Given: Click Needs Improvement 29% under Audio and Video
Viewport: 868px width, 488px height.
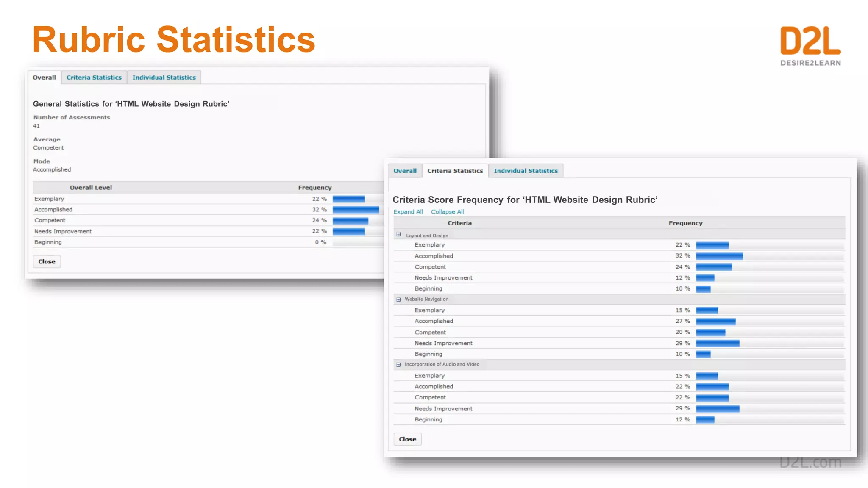Looking at the screenshot, I should tap(619, 409).
